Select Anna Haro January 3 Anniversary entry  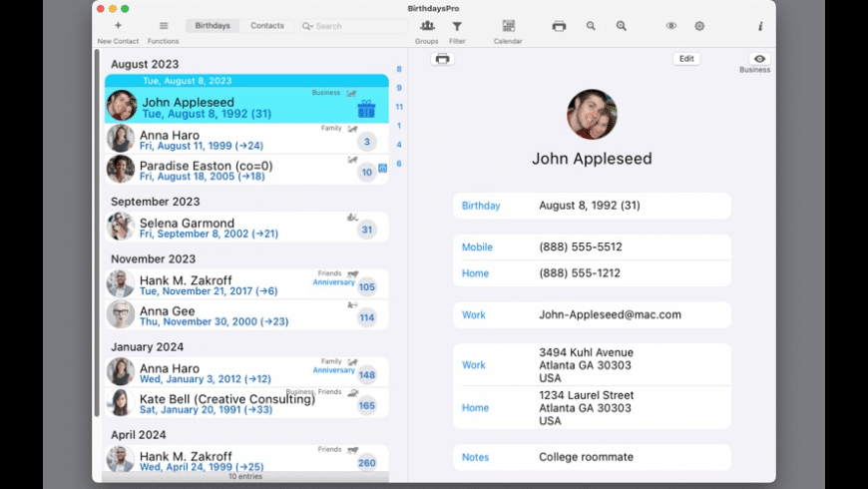click(246, 371)
